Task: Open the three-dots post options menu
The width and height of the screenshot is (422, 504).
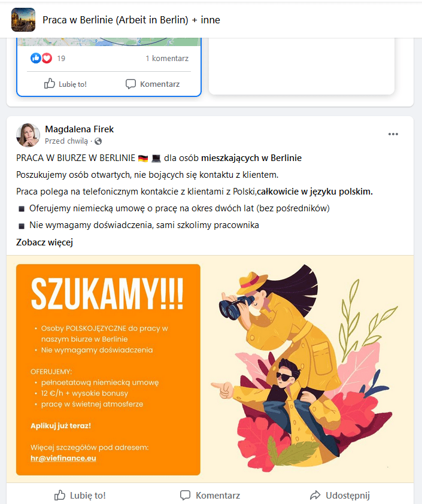Action: tap(393, 134)
